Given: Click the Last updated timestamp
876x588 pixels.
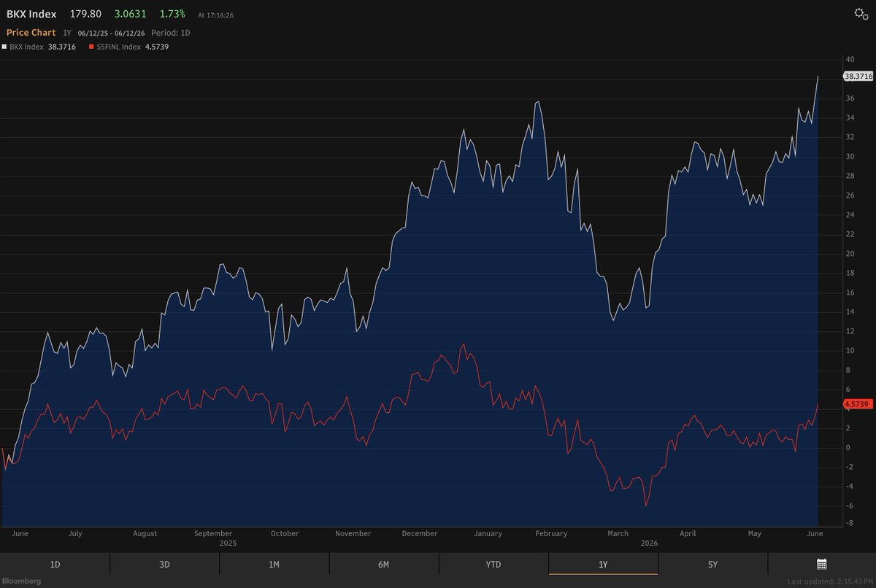Looking at the screenshot, I should tap(830, 581).
